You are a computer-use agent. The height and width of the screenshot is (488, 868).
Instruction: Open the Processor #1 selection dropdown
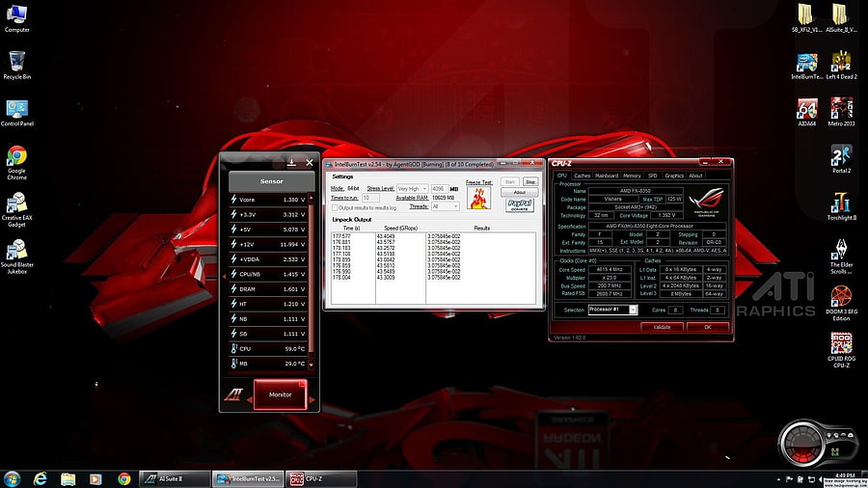coord(612,310)
